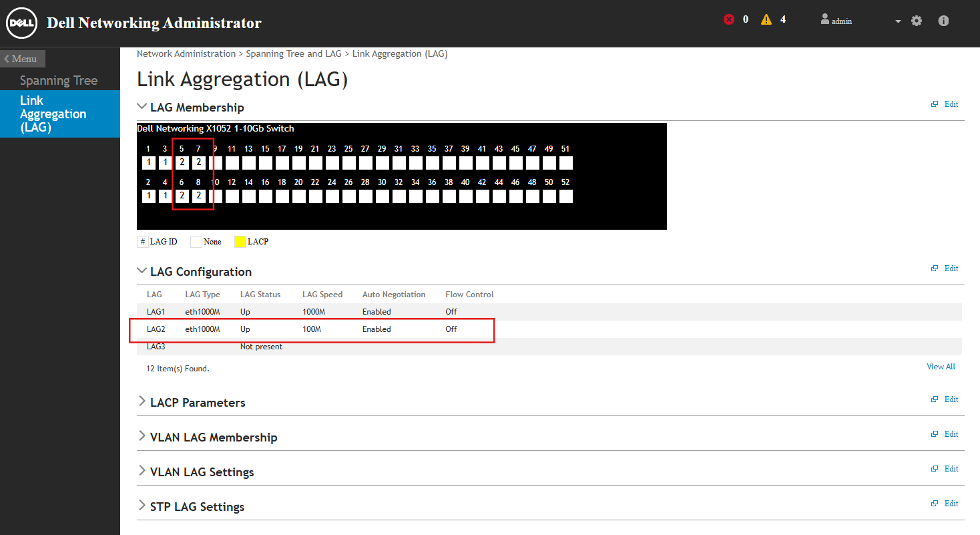Screen dimensions: 980x535
Task: Select port 6 box in LAG 2
Action: click(182, 196)
